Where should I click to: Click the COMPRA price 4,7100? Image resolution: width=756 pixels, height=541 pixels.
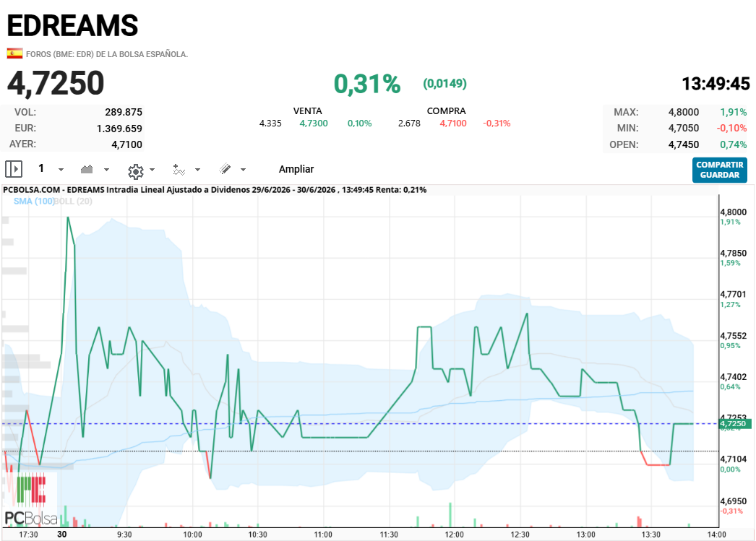coord(453,124)
